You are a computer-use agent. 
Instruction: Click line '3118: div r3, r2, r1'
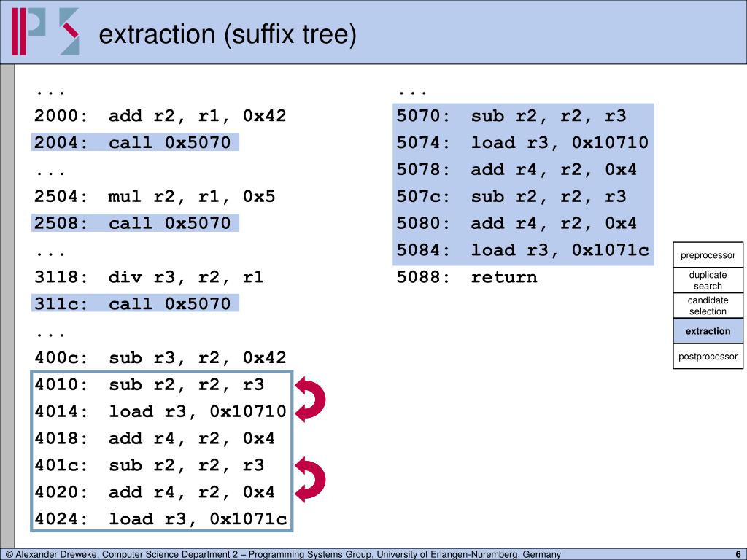tap(149, 276)
